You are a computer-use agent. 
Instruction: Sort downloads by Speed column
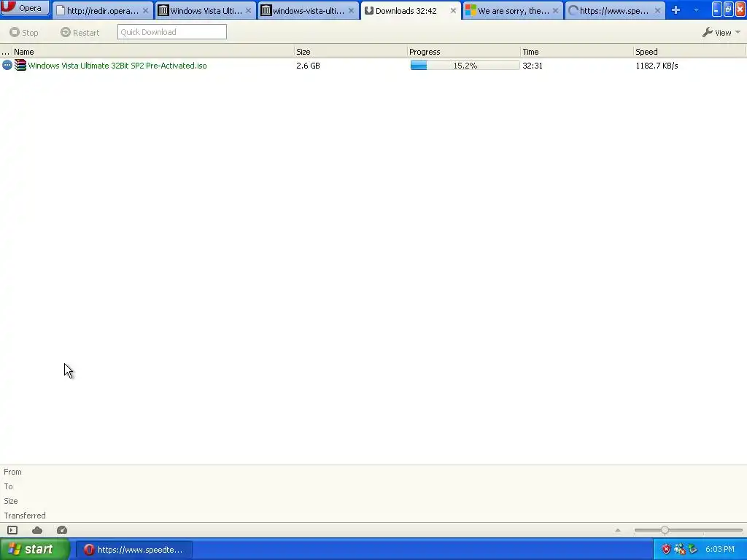[689, 52]
